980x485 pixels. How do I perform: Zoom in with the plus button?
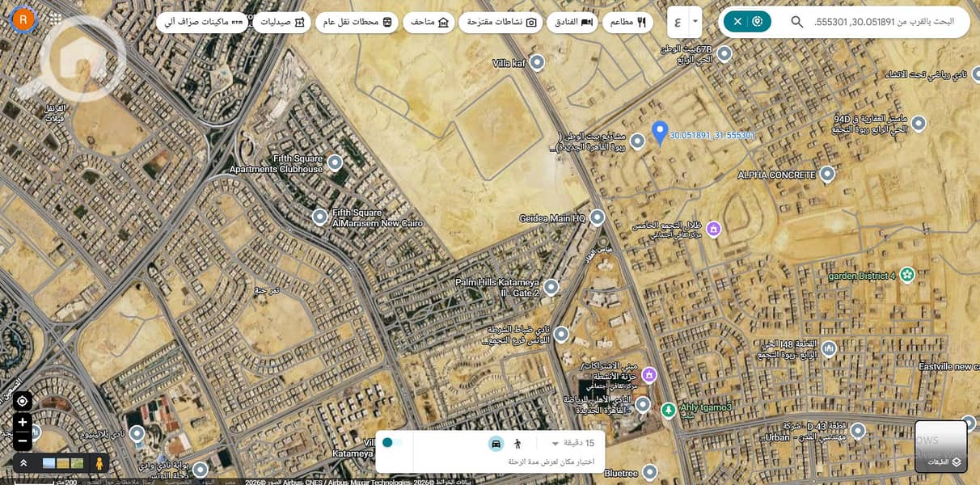(x=23, y=422)
